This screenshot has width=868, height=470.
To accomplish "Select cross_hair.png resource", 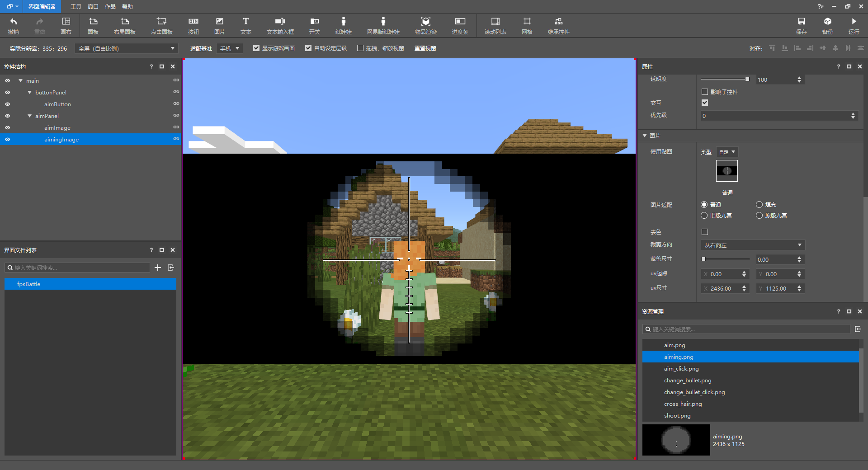I will tap(750, 404).
